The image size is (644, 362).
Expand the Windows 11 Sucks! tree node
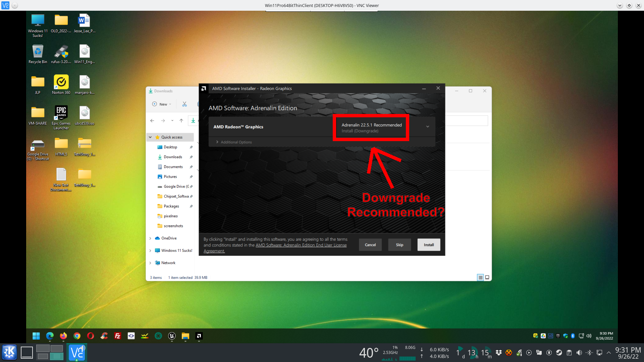(x=150, y=251)
